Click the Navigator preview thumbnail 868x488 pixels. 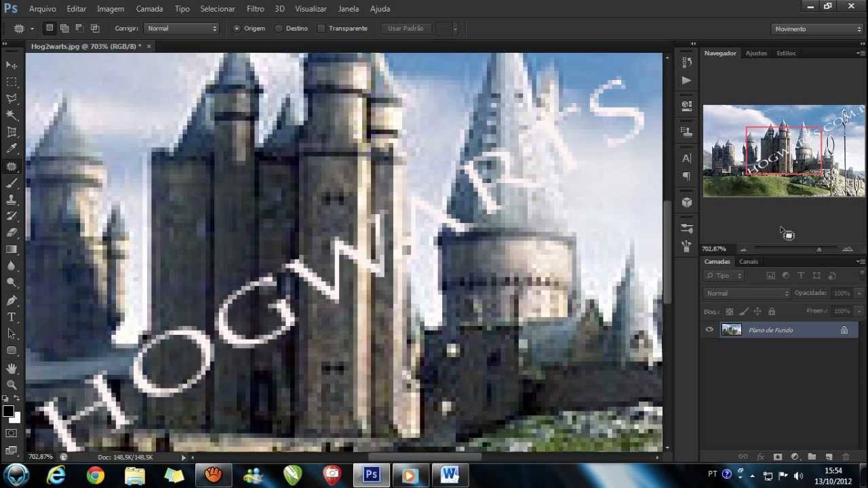click(x=784, y=151)
